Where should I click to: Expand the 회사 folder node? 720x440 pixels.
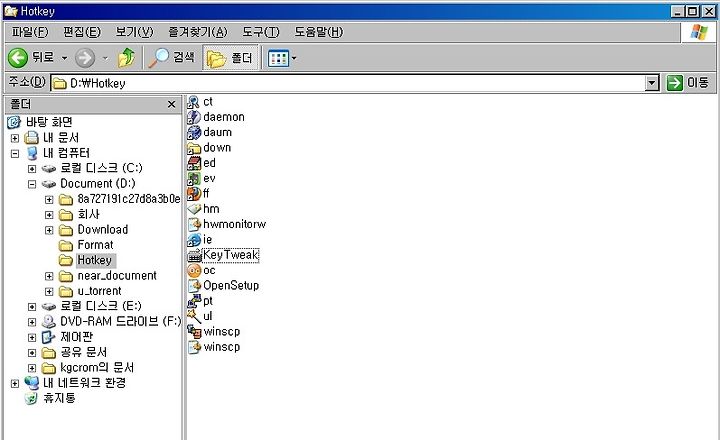(49, 215)
